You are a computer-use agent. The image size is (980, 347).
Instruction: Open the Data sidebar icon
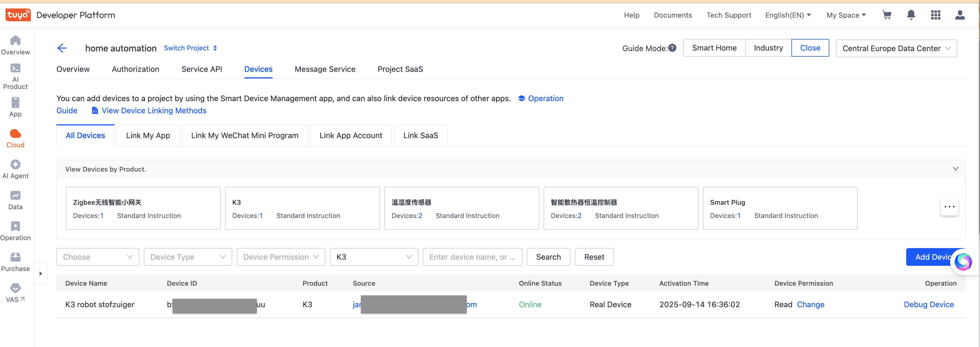15,200
